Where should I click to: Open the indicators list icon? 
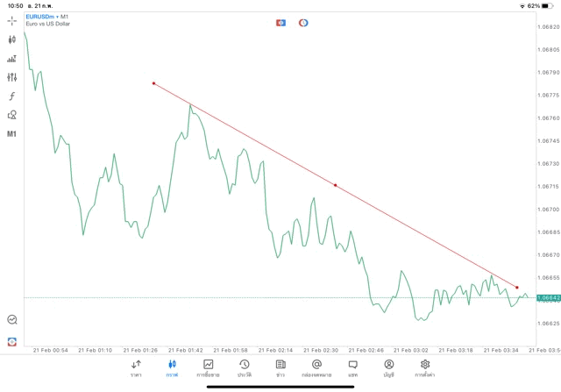pyautogui.click(x=12, y=59)
